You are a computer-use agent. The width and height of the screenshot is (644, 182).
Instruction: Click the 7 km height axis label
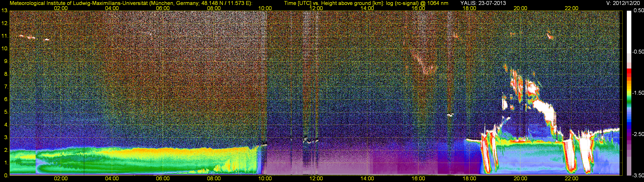point(6,87)
